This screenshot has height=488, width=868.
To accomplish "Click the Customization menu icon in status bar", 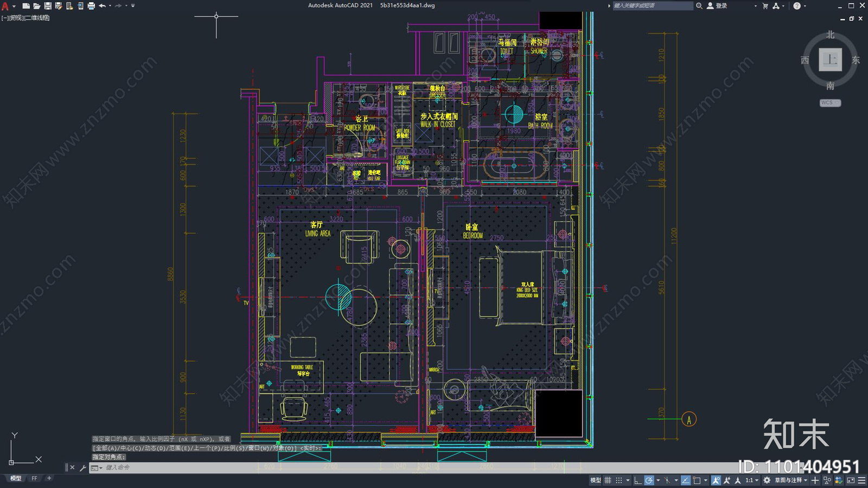I will click(x=861, y=480).
